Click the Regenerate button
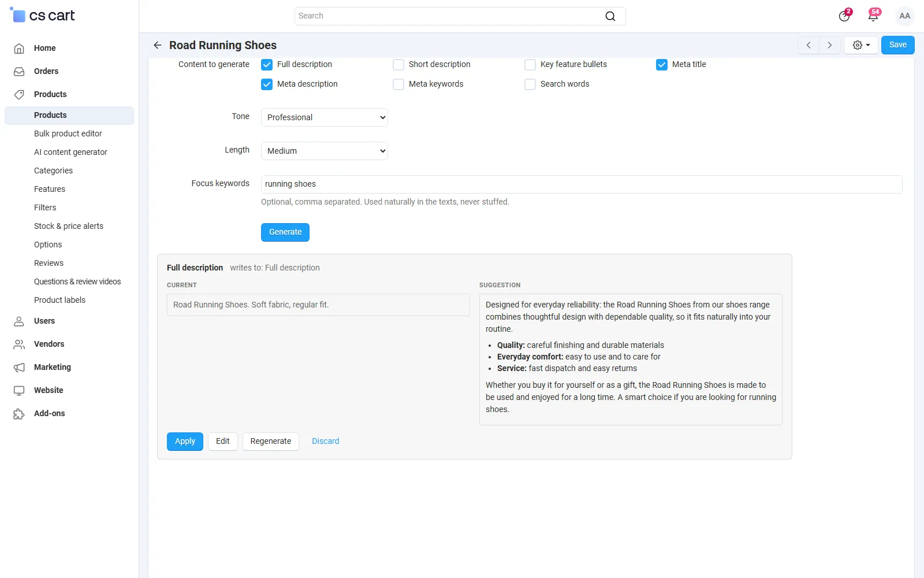The width and height of the screenshot is (924, 578). pos(271,442)
